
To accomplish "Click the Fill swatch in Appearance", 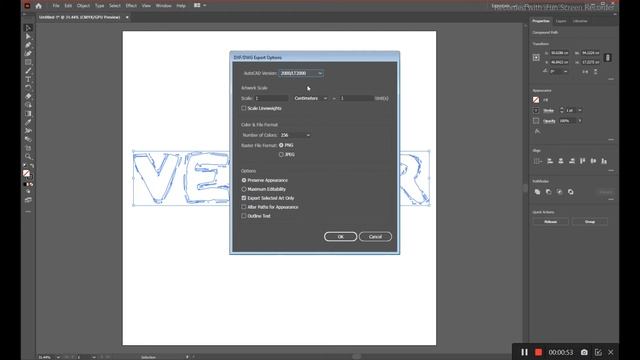I will point(536,100).
